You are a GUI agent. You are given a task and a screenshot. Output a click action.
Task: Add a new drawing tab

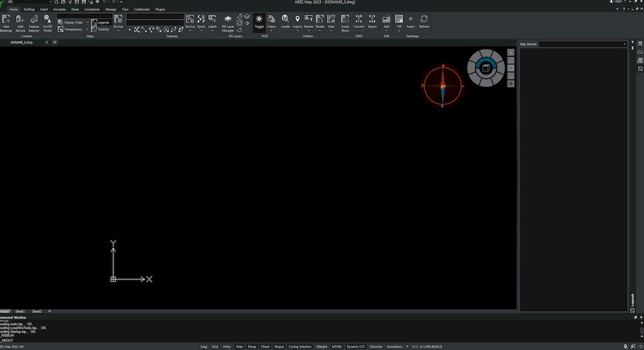(55, 42)
